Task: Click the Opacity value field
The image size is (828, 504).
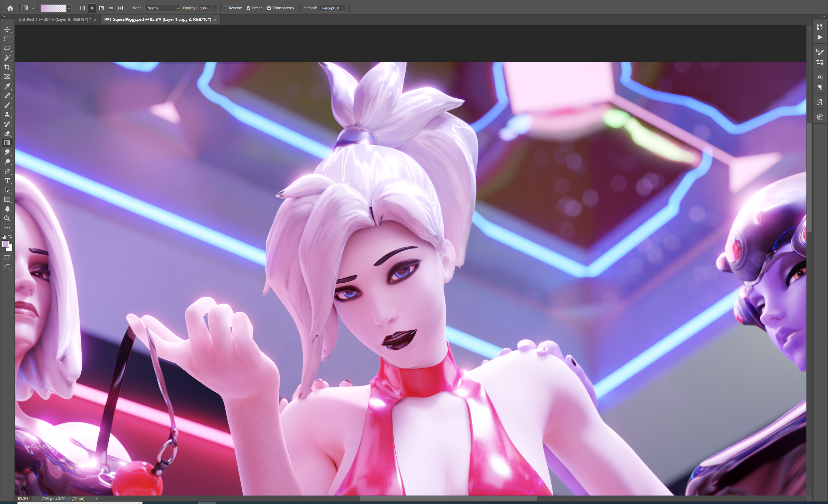Action: [205, 8]
